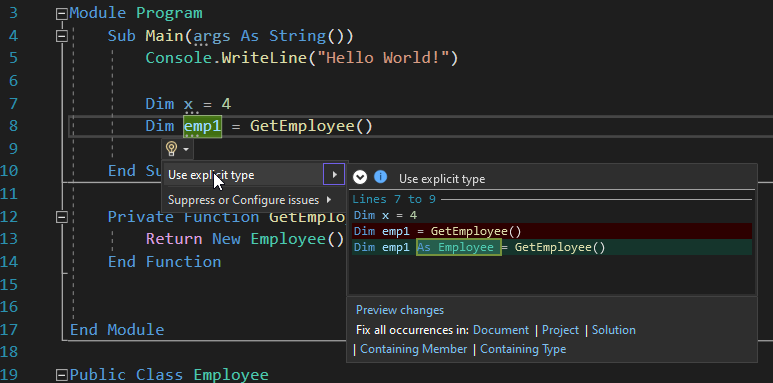This screenshot has width=773, height=383.
Task: Click the GetEmployee() call on line 8
Action: 311,127
